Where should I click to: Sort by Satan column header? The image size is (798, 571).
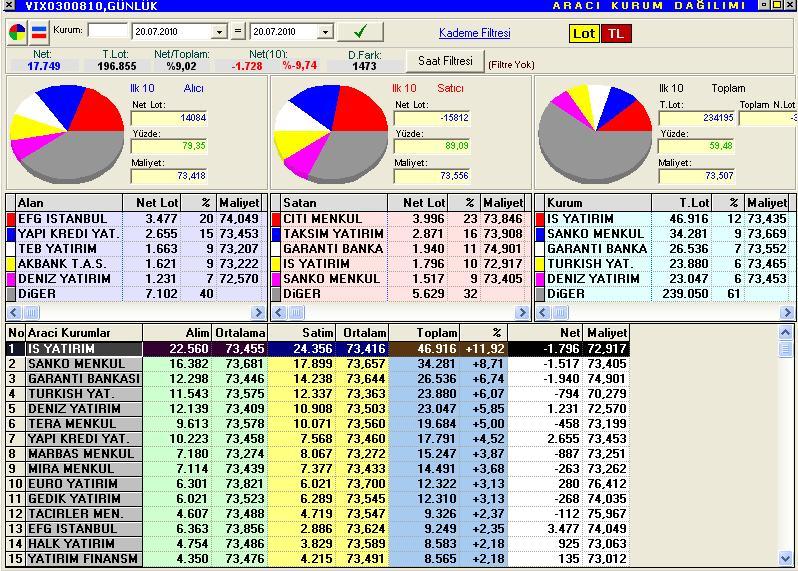coord(334,203)
